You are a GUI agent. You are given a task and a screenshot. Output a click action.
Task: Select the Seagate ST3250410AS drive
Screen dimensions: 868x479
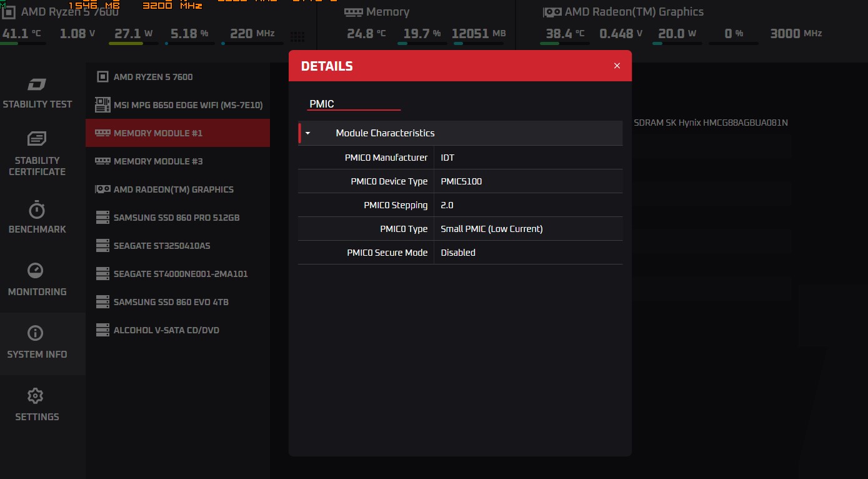177,246
